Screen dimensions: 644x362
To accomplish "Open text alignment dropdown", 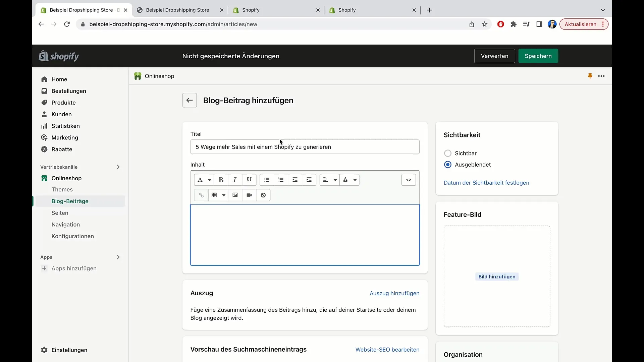I will (330, 179).
